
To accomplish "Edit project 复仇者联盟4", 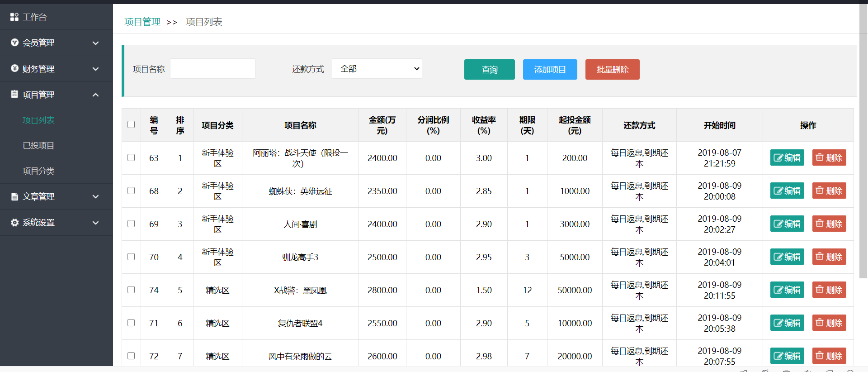I will pos(787,323).
